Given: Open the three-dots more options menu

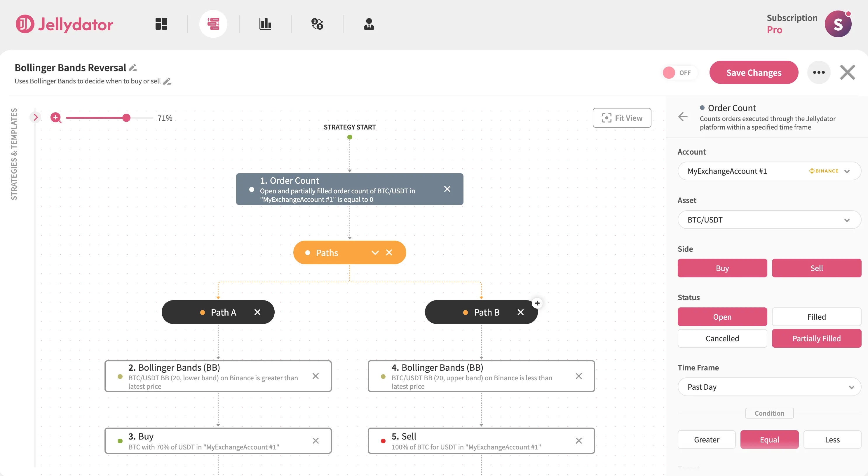Looking at the screenshot, I should [x=819, y=72].
